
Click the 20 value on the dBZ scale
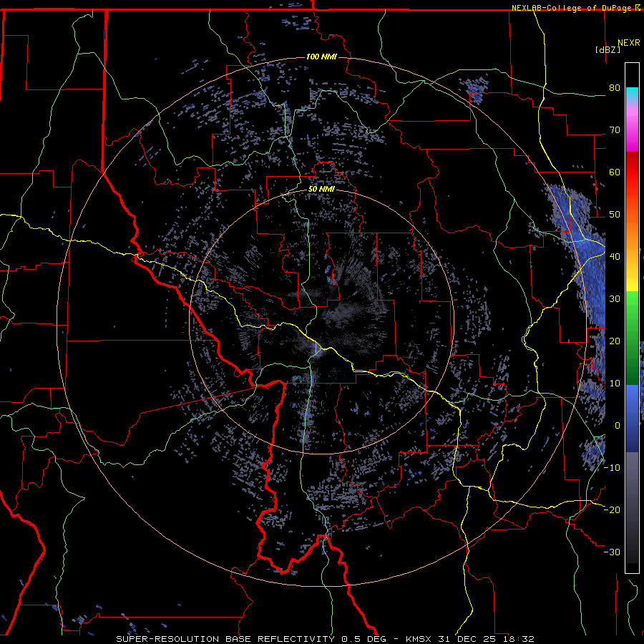coord(615,341)
